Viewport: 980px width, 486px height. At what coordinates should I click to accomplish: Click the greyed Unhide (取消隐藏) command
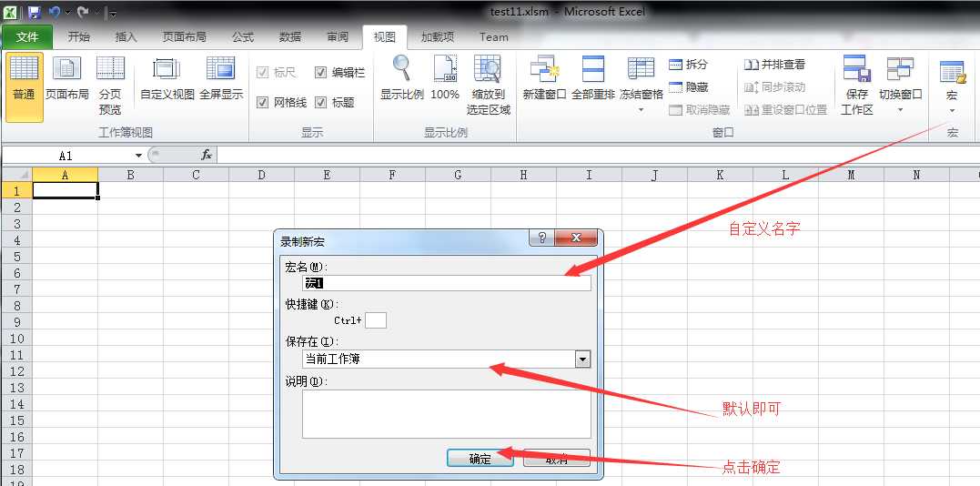699,110
